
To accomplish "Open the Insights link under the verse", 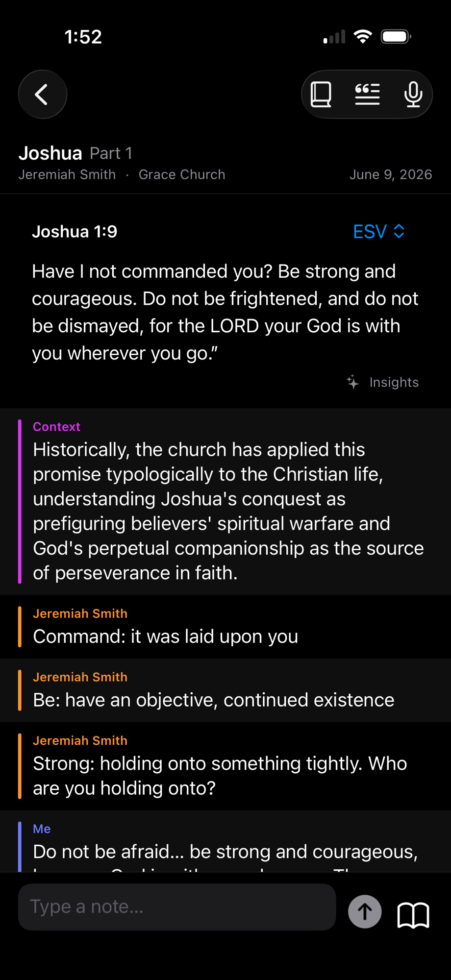I will pos(394,382).
